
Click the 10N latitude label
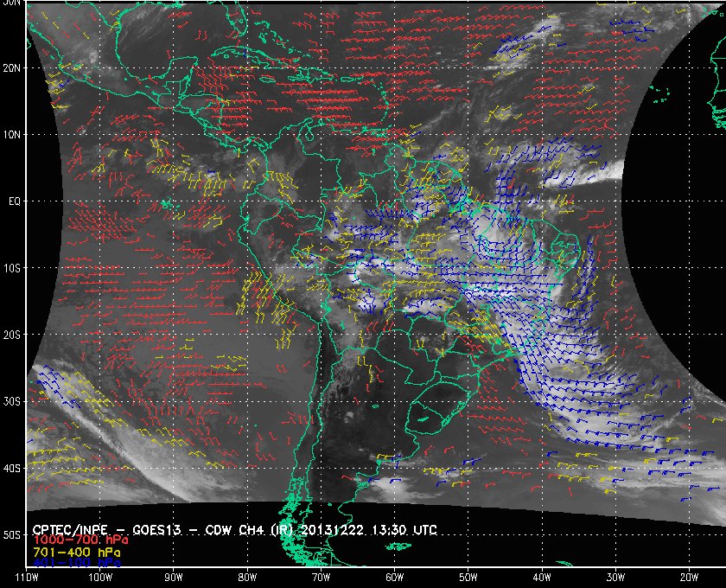coord(11,135)
